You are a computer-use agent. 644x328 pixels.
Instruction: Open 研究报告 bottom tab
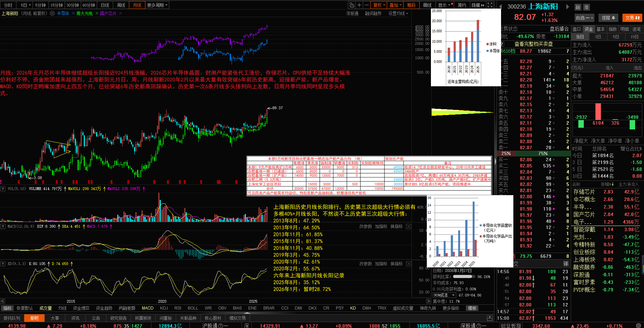click(118, 318)
